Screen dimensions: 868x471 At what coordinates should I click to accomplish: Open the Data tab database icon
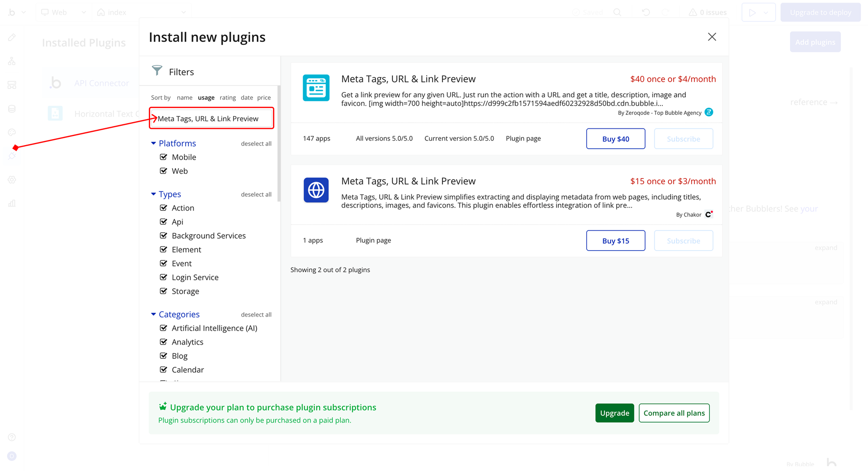click(12, 109)
